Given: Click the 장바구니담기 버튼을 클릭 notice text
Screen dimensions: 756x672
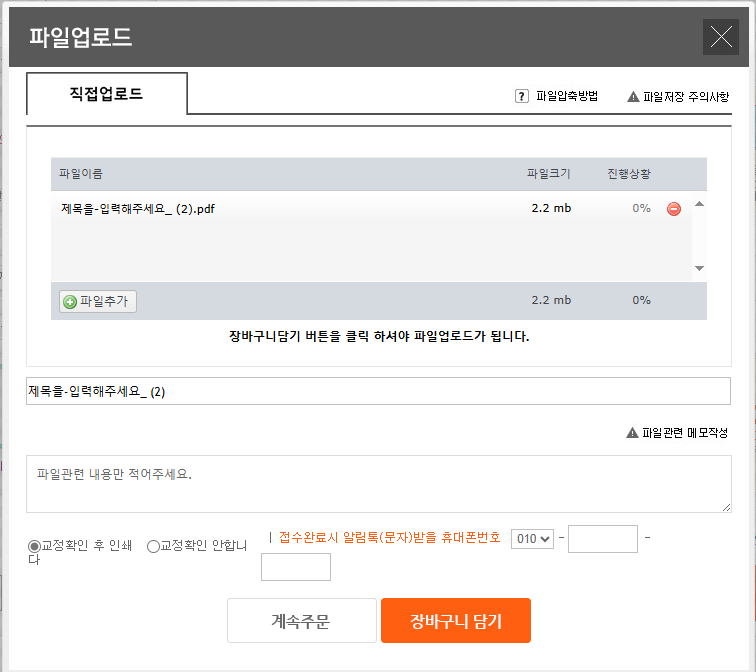Looking at the screenshot, I should point(379,336).
